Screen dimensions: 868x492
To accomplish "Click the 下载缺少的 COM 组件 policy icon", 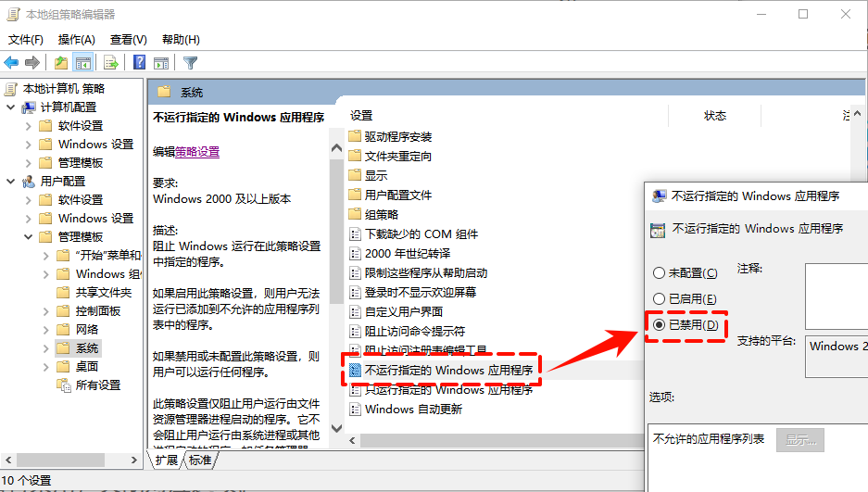I will [356, 234].
